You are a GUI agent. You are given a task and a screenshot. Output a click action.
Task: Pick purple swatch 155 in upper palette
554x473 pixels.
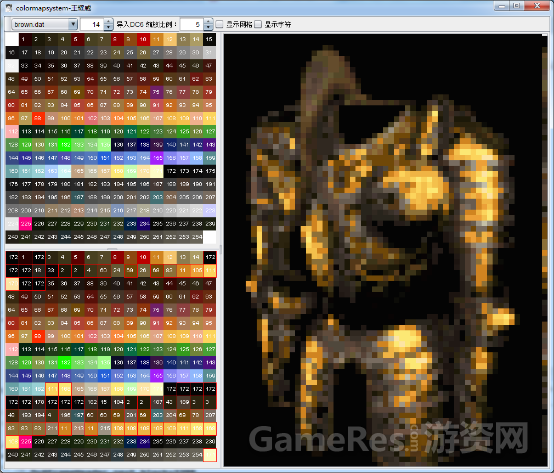pos(157,158)
